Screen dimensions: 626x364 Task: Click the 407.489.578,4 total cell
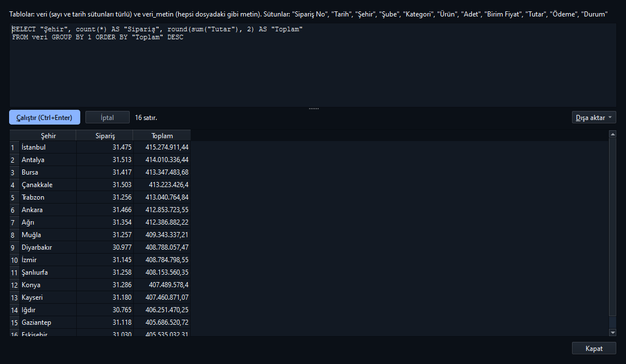coord(162,284)
